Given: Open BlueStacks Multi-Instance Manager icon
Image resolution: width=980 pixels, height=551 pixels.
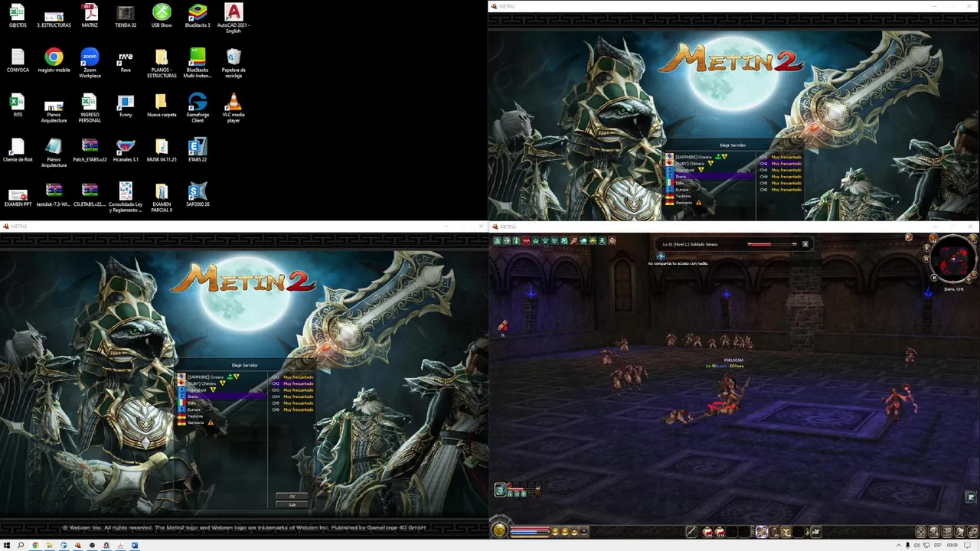Looking at the screenshot, I should (198, 61).
